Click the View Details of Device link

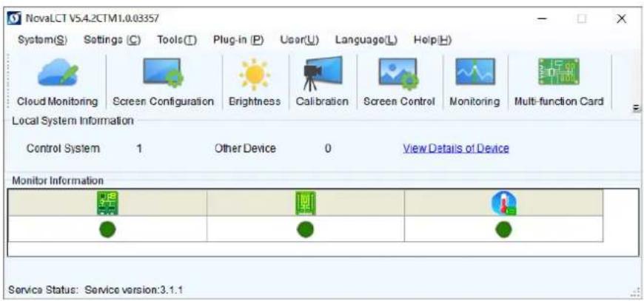click(x=456, y=149)
